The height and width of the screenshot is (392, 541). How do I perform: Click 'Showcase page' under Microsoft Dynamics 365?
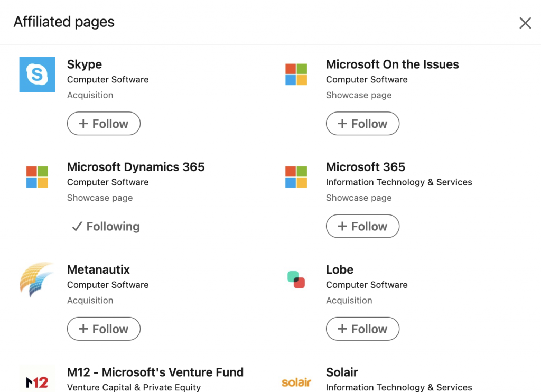click(100, 198)
